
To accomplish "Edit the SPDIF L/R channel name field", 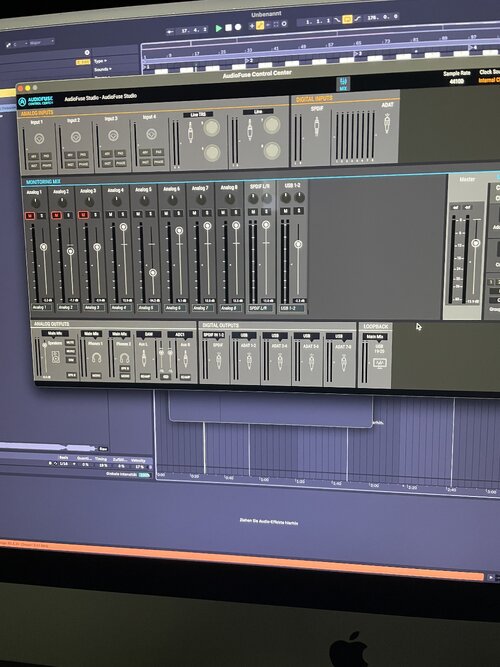I will pos(261,308).
